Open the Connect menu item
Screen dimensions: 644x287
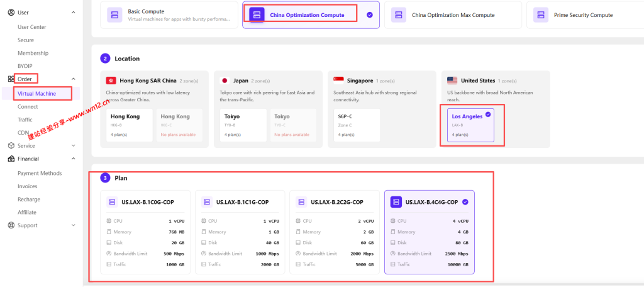tap(28, 107)
